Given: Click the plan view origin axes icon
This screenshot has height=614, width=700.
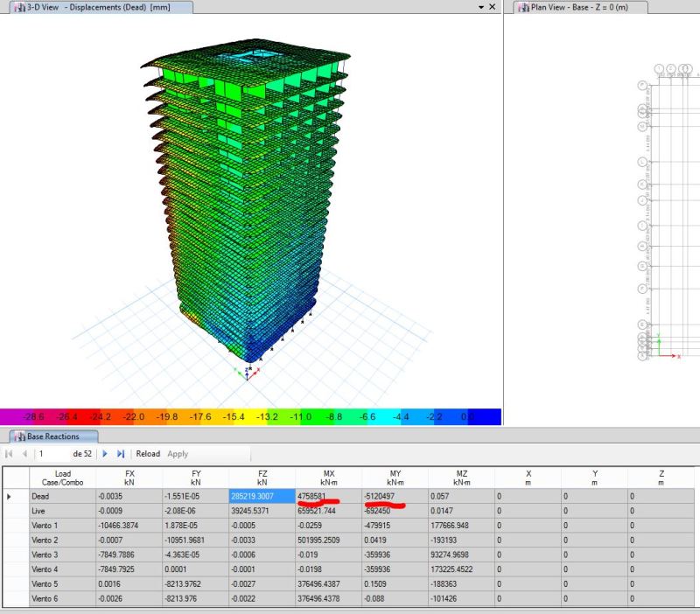Looking at the screenshot, I should pyautogui.click(x=667, y=346).
